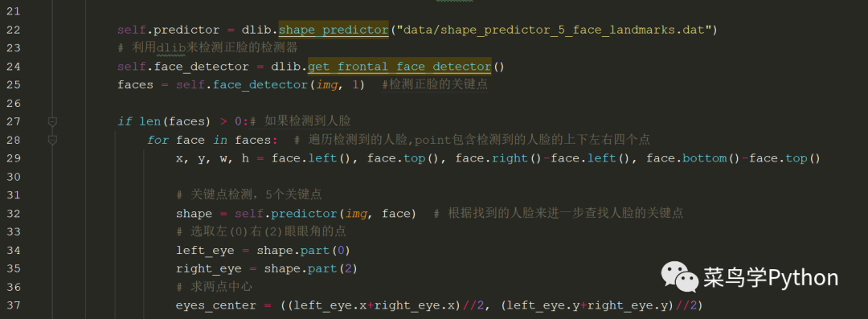
Task: Click the WeChat logo icon in watermark
Action: (678, 276)
